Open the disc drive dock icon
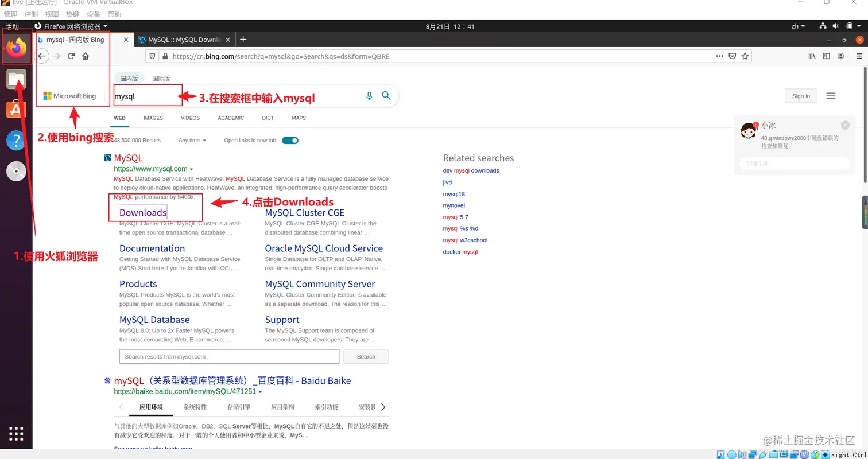Viewport: 868px width, 459px height. click(16, 171)
